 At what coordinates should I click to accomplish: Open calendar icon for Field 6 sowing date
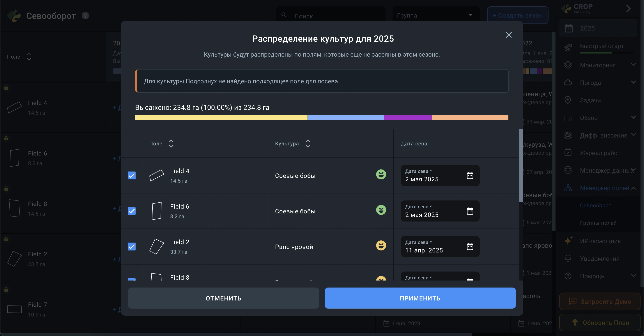pos(470,211)
